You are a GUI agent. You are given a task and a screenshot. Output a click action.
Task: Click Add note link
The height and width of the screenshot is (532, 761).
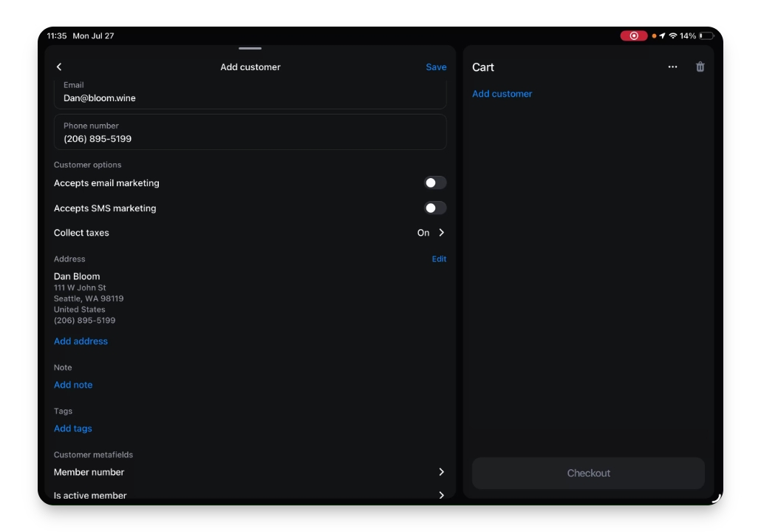click(73, 385)
